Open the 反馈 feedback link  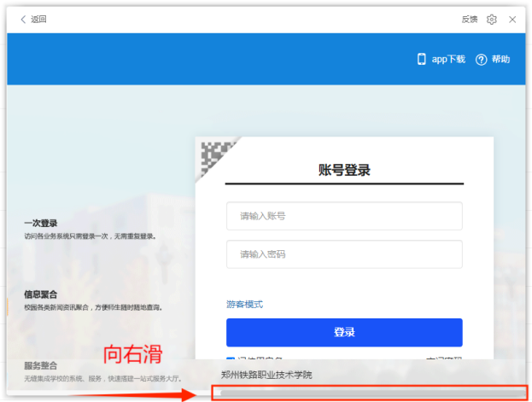coord(469,19)
